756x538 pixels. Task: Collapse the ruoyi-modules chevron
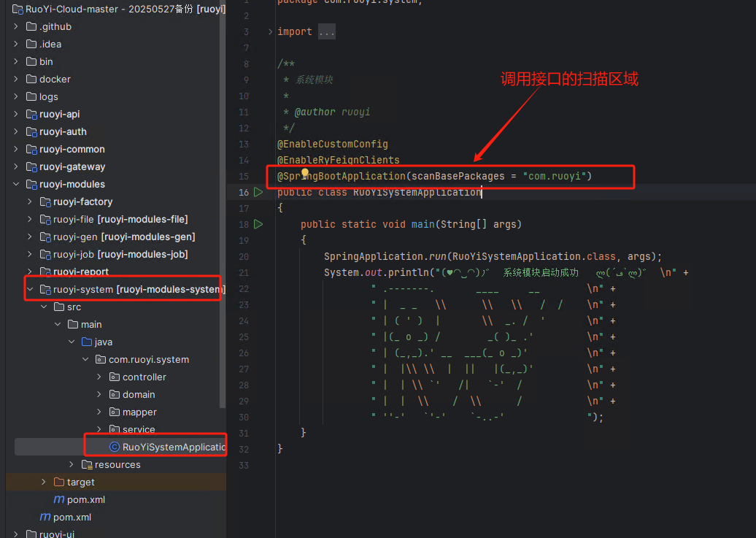pyautogui.click(x=16, y=184)
